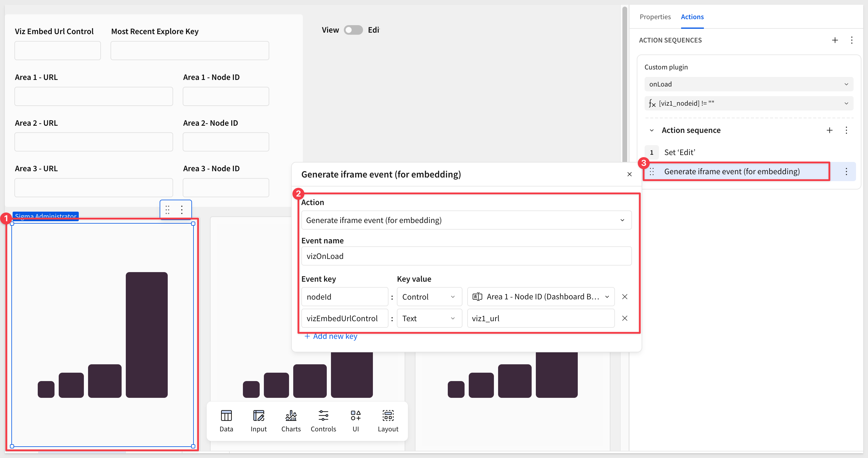Open the Charts elements menu

[x=291, y=421]
